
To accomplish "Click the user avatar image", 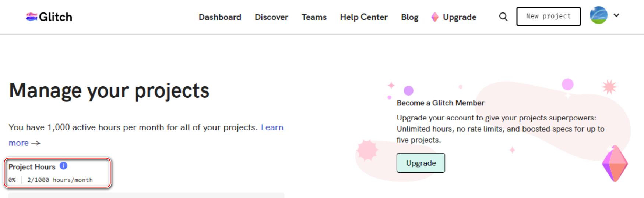I will point(599,15).
